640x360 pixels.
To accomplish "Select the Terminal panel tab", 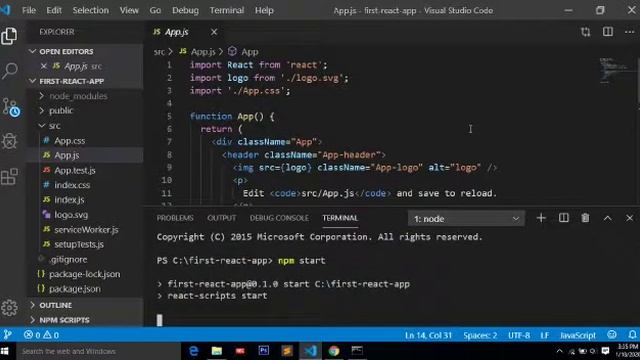I will pyautogui.click(x=340, y=218).
